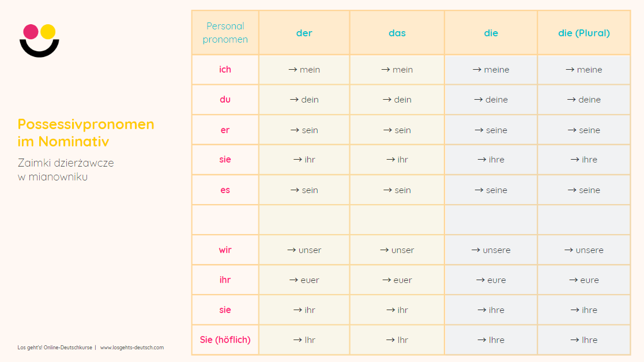Screen dimensions: 644x362
Task: Click 'deine' in the die column
Action: 491,99
